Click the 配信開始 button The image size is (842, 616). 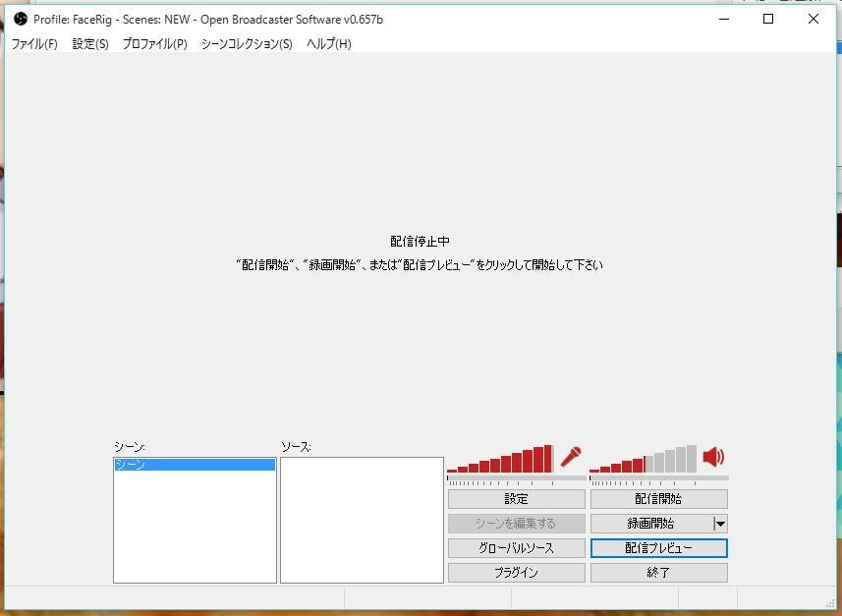click(659, 499)
